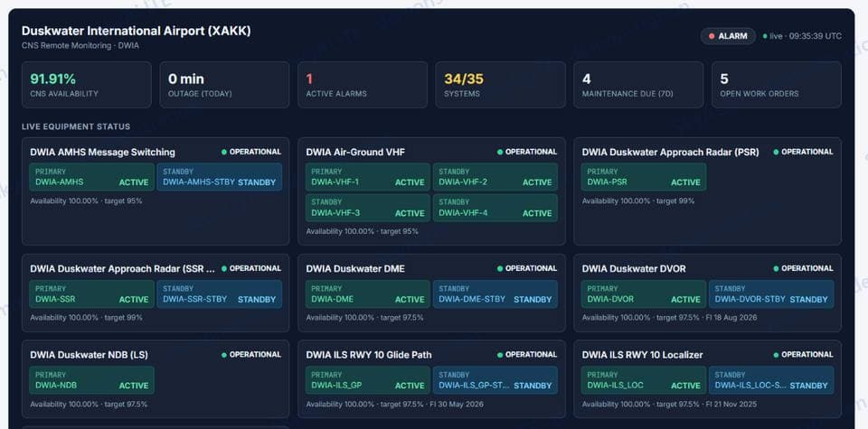Open DWIA ILS RWY 10 Localizer title

pos(642,356)
